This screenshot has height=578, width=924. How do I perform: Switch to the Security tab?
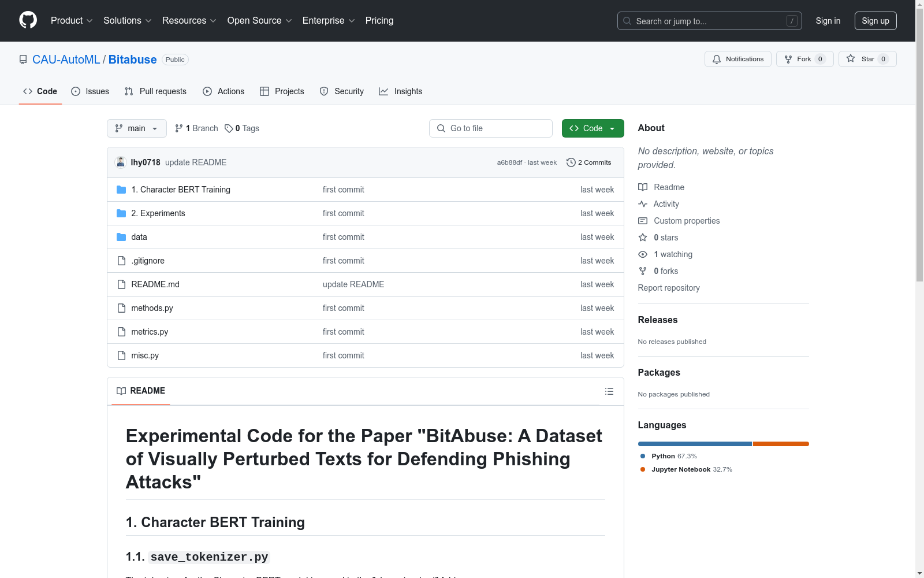[x=342, y=91]
